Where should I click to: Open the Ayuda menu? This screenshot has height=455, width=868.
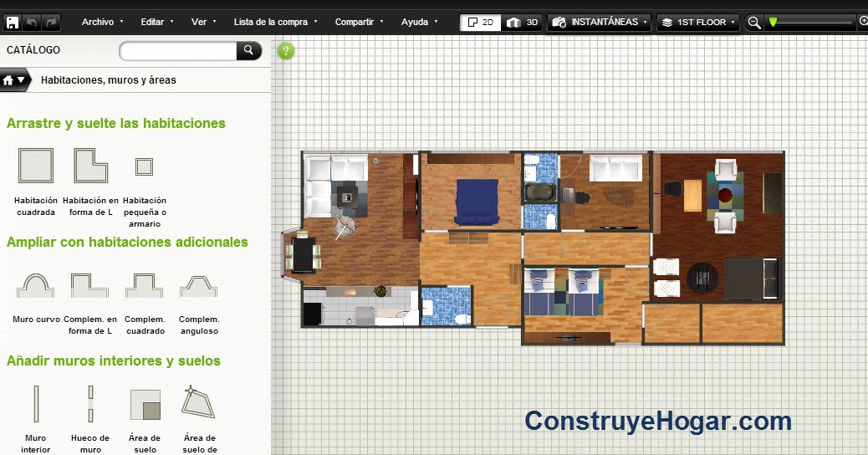(419, 22)
